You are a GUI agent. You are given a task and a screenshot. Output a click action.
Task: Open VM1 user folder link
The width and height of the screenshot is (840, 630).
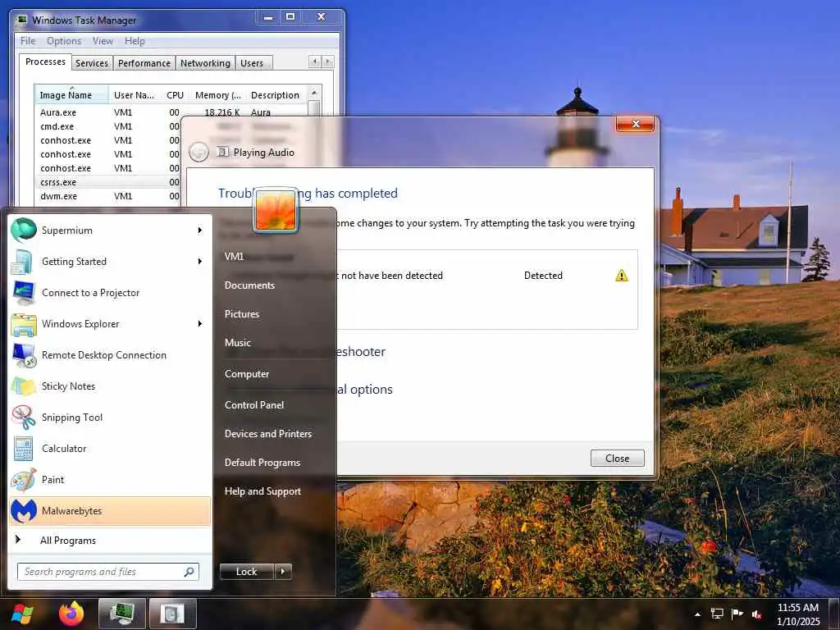pos(234,257)
